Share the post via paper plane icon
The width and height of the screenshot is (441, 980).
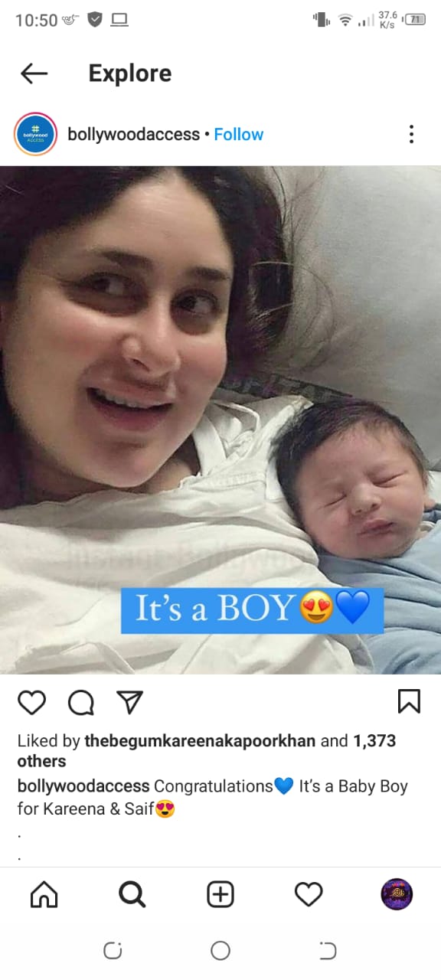click(x=129, y=701)
